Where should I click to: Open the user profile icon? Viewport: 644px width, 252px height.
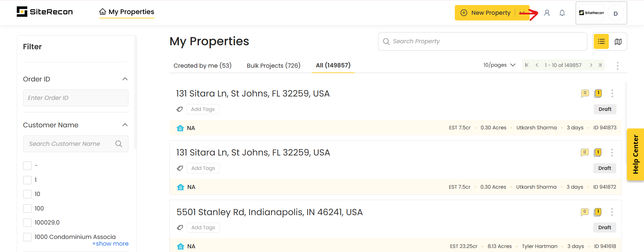(547, 13)
